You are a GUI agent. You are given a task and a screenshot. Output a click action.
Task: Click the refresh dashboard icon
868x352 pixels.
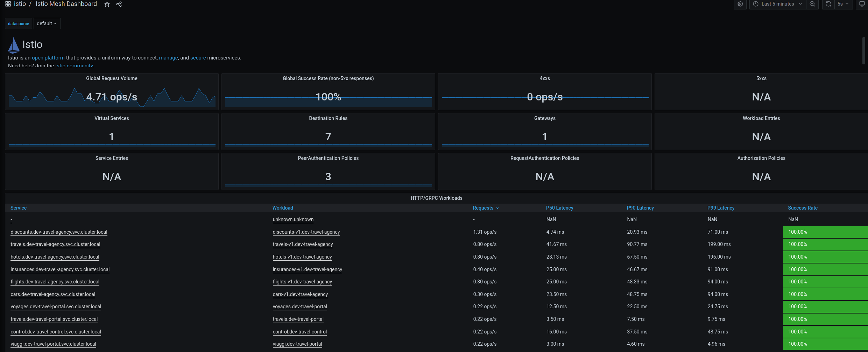coord(828,4)
